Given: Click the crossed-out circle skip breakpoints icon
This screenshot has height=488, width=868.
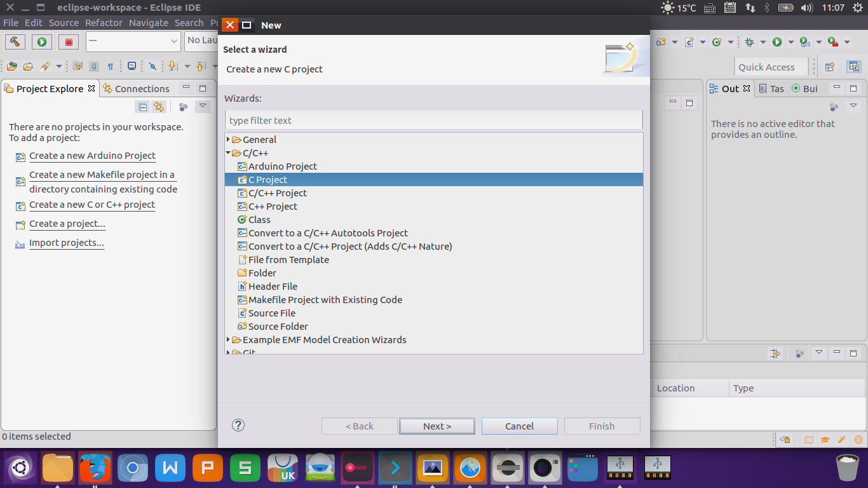Looking at the screenshot, I should 153,66.
